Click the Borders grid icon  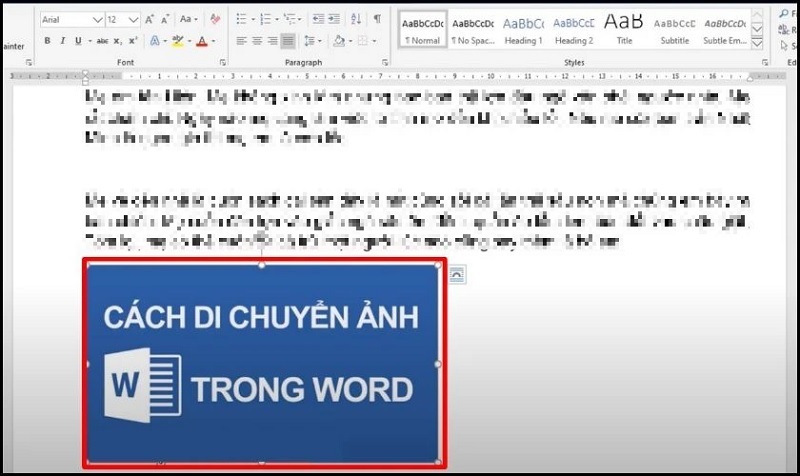click(x=362, y=41)
